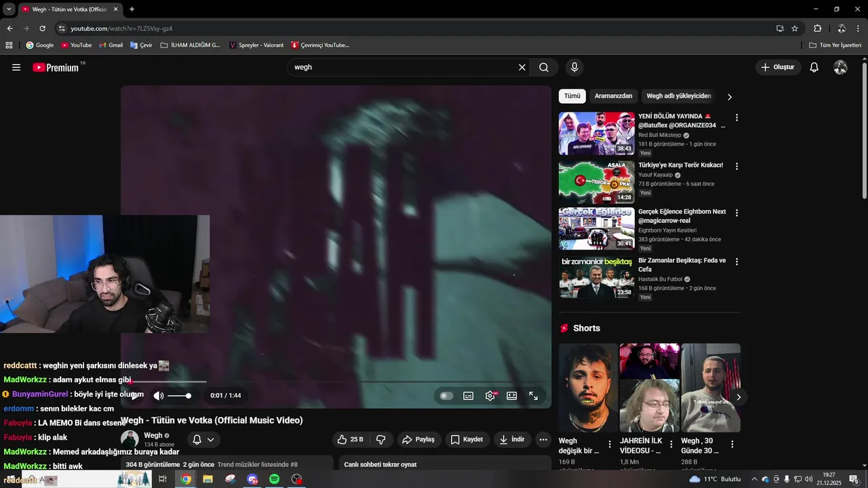The width and height of the screenshot is (868, 488).
Task: Open the account avatar menu
Action: pos(840,67)
